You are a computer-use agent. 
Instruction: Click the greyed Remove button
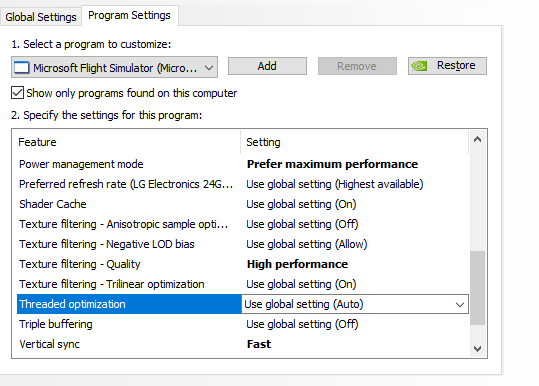coord(357,66)
